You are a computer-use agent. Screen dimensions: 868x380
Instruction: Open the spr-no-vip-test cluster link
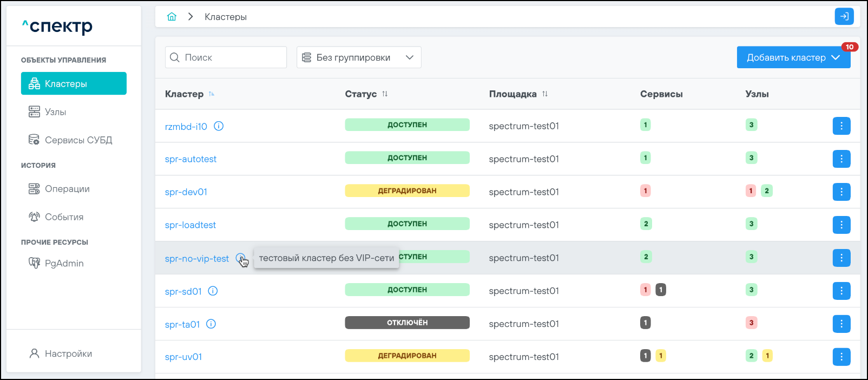tap(197, 259)
